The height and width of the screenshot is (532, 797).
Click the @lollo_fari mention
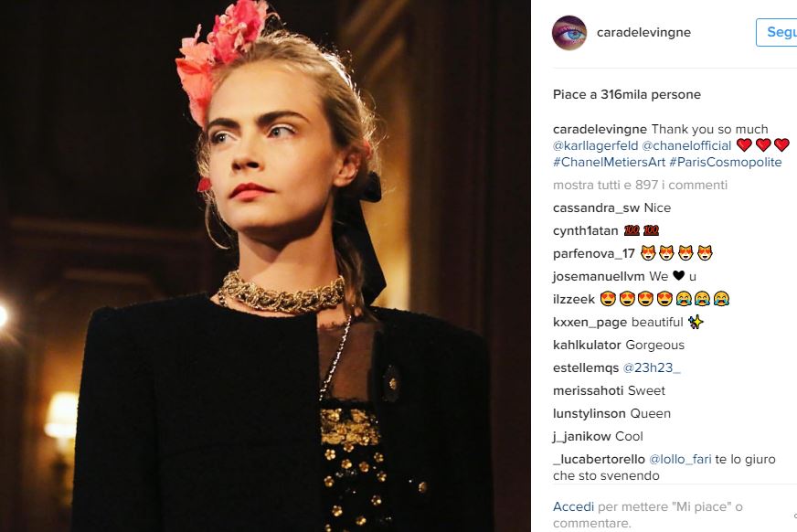(680, 460)
